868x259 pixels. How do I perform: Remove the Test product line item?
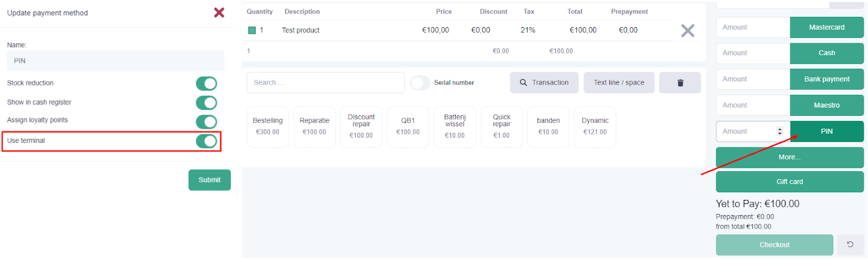pyautogui.click(x=687, y=31)
